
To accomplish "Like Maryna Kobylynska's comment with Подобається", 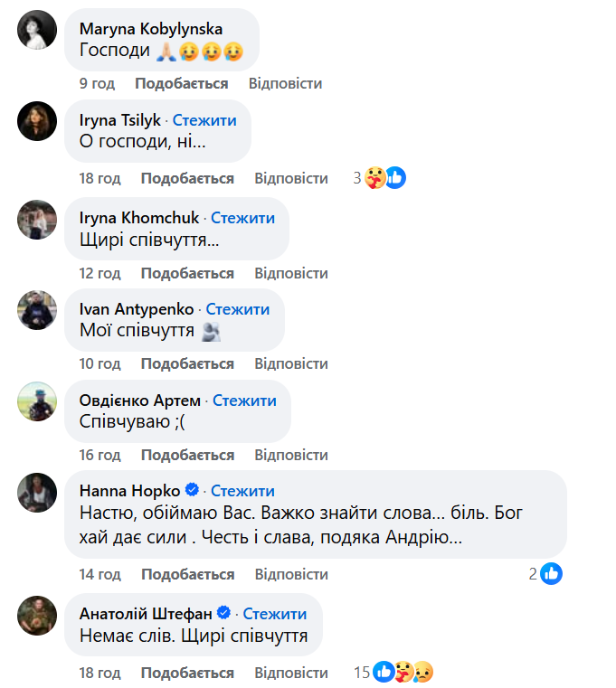I will tap(181, 83).
